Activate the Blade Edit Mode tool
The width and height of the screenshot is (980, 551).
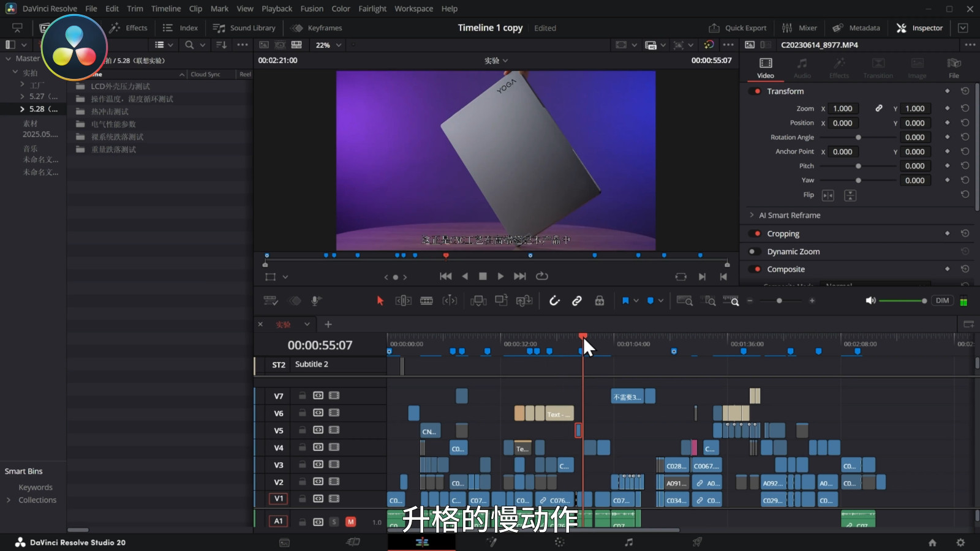[x=426, y=301]
